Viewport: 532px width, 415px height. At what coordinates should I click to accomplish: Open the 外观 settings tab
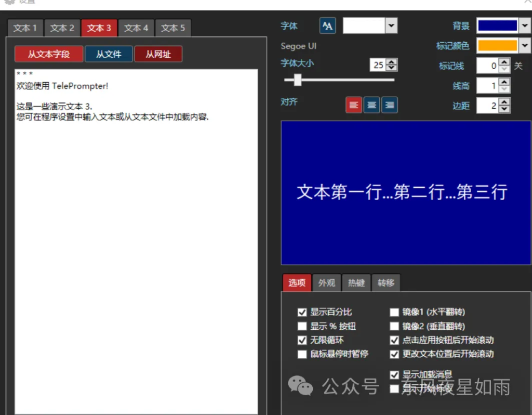pyautogui.click(x=327, y=282)
